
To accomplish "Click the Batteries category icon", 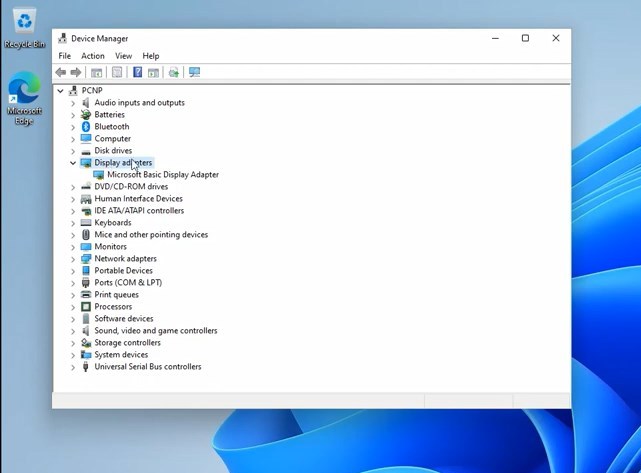I will pos(86,114).
